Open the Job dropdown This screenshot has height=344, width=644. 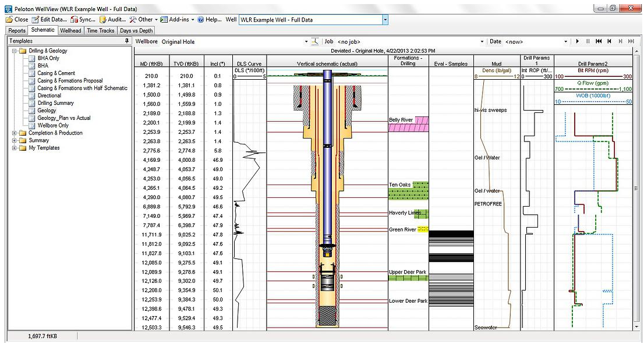pos(482,41)
